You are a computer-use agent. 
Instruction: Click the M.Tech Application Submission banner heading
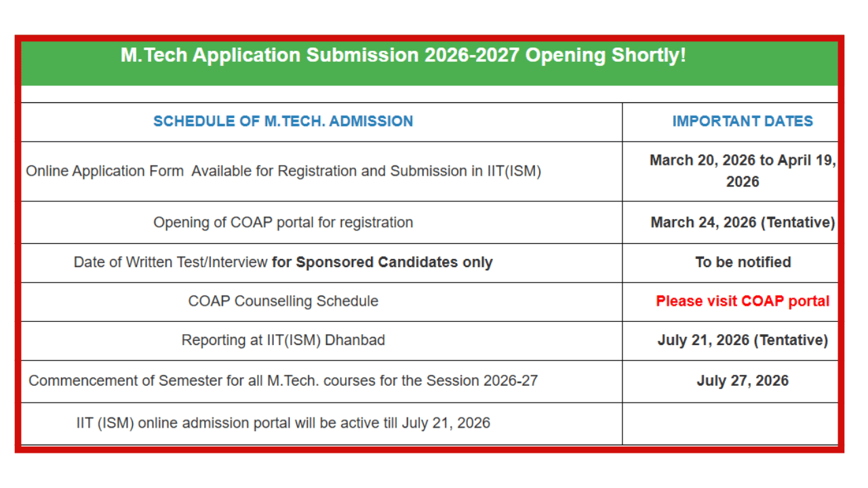coord(403,56)
